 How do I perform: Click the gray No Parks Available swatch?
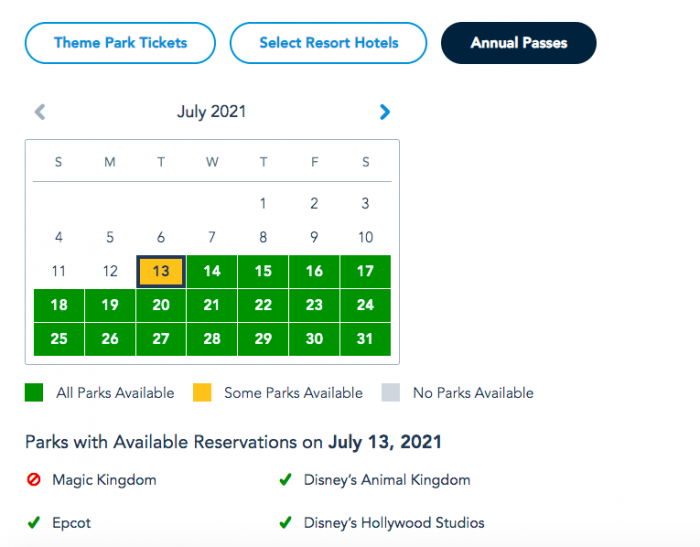391,393
